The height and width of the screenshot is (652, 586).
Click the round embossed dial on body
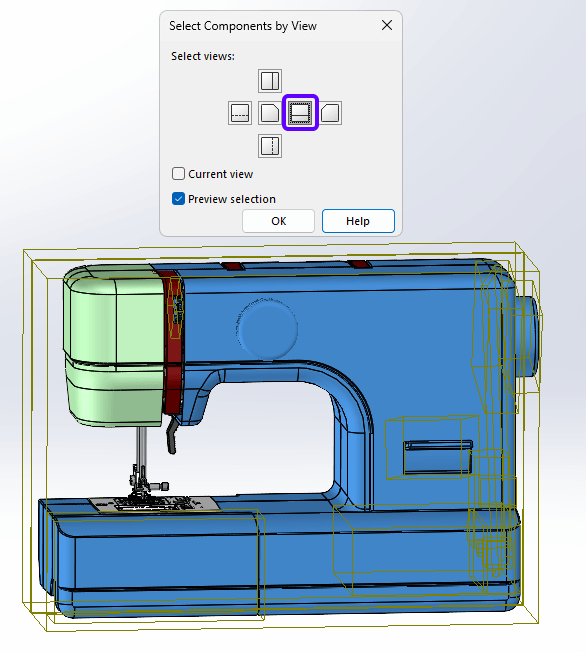click(267, 328)
